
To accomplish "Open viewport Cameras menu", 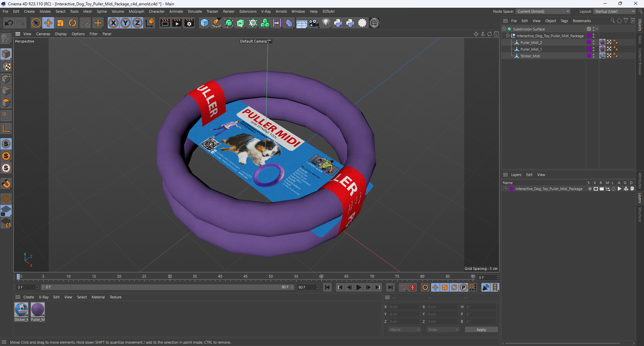I will (43, 34).
